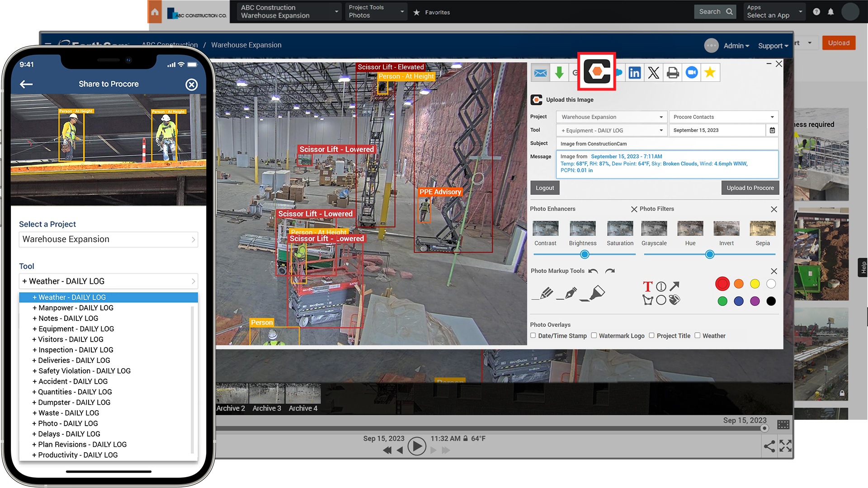Open the Warehouse Expansion project dropdown
The width and height of the screenshot is (868, 488).
[x=611, y=117]
